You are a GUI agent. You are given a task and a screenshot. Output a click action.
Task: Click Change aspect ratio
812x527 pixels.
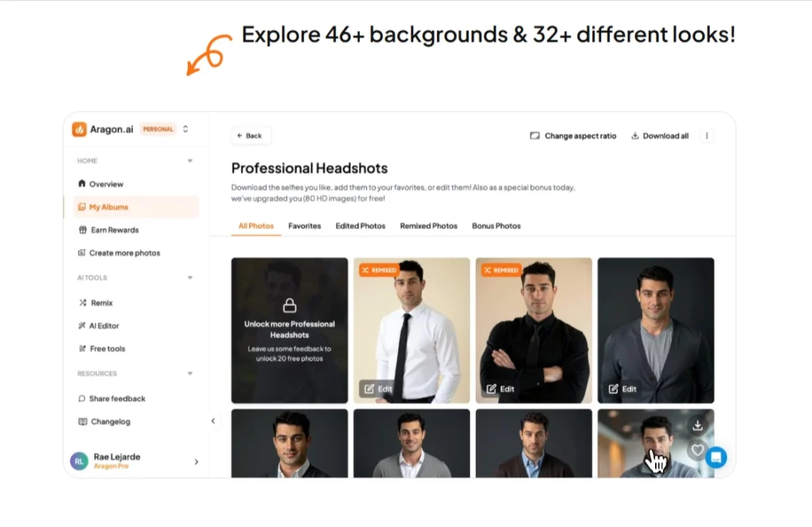click(573, 136)
